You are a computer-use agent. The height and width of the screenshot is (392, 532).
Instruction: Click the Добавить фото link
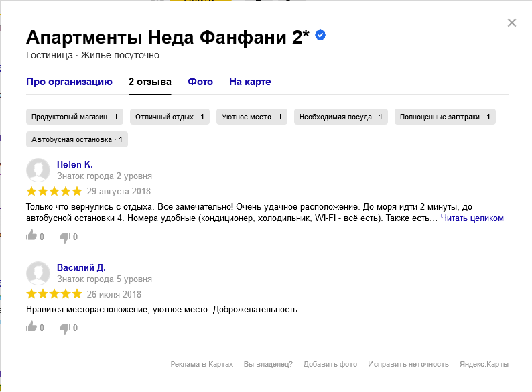pyautogui.click(x=330, y=364)
